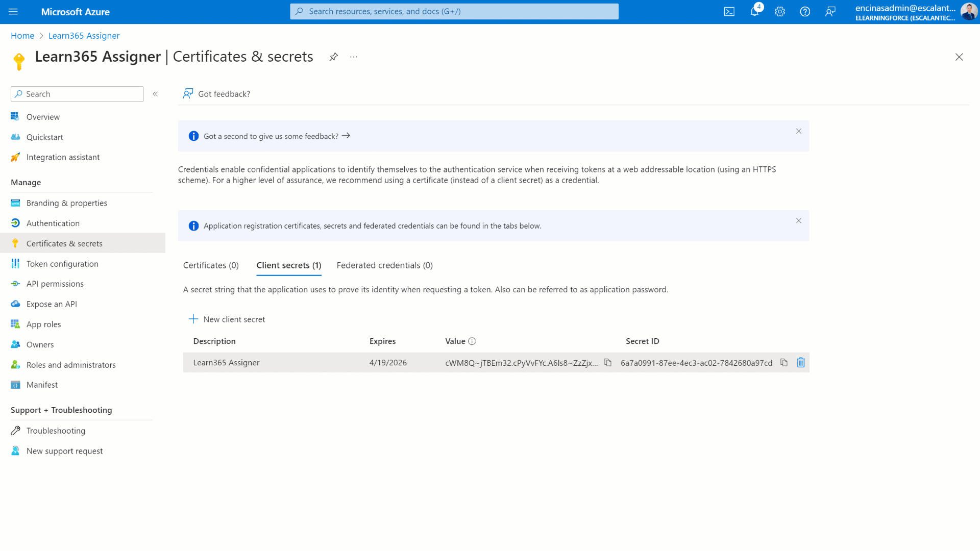
Task: Pin the Certificates & secrets page
Action: 333,57
